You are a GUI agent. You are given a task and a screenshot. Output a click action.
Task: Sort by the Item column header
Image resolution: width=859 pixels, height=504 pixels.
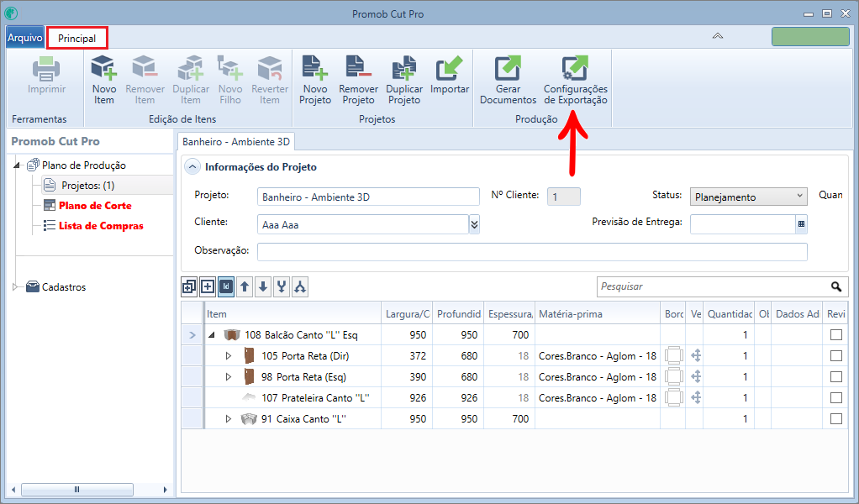pyautogui.click(x=292, y=314)
